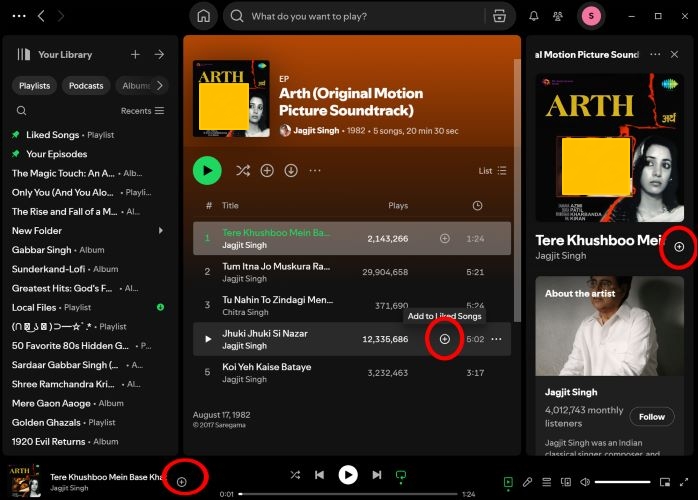Enter full screen mode

point(684,482)
